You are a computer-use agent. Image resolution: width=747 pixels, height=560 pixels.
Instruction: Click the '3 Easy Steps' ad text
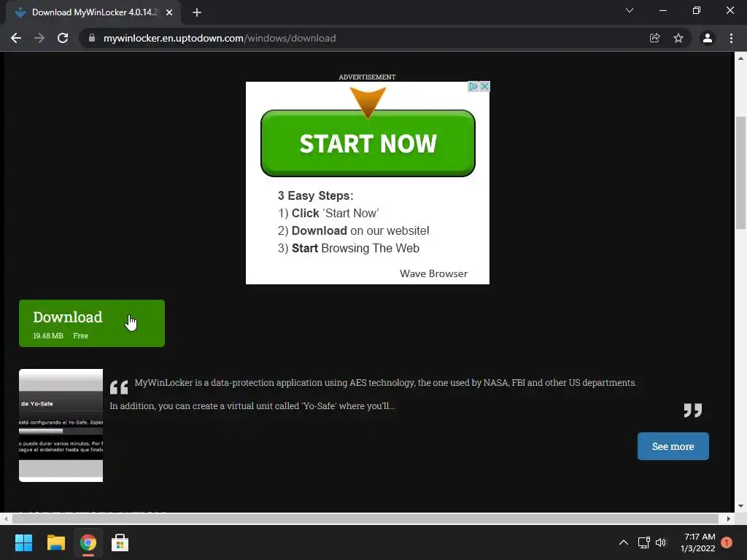tap(315, 195)
